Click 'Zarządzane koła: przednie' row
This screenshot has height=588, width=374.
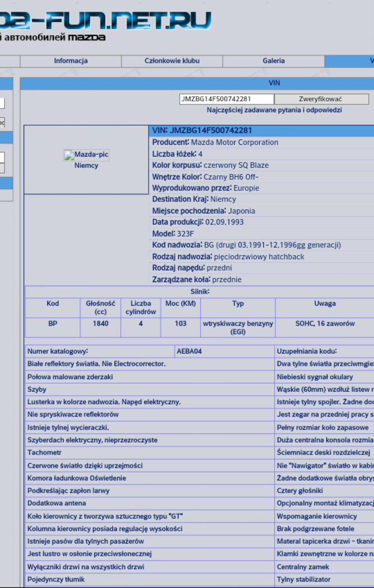[x=262, y=279]
